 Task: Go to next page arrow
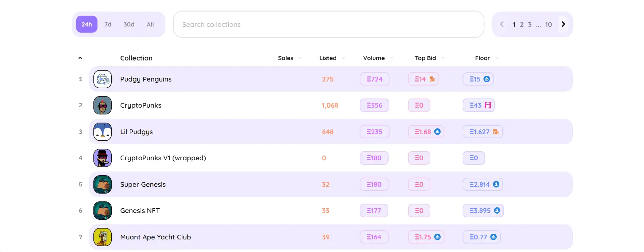click(x=563, y=24)
